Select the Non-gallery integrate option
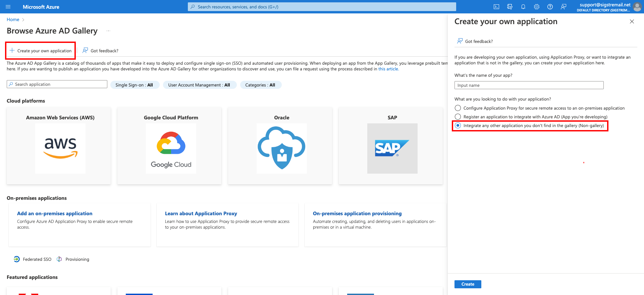Image resolution: width=644 pixels, height=295 pixels. 458,125
